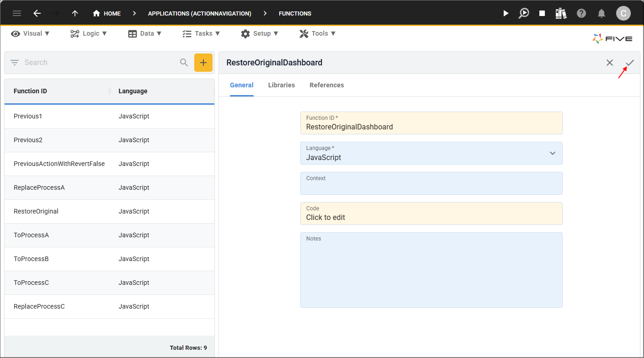Select the RestoreOriginal row
644x358 pixels.
(x=109, y=212)
